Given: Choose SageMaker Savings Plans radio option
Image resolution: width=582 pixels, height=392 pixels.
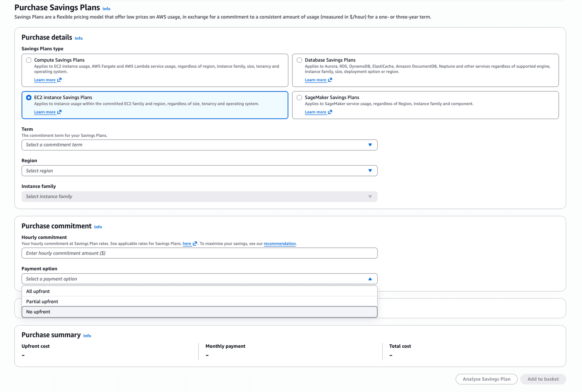Looking at the screenshot, I should 299,97.
